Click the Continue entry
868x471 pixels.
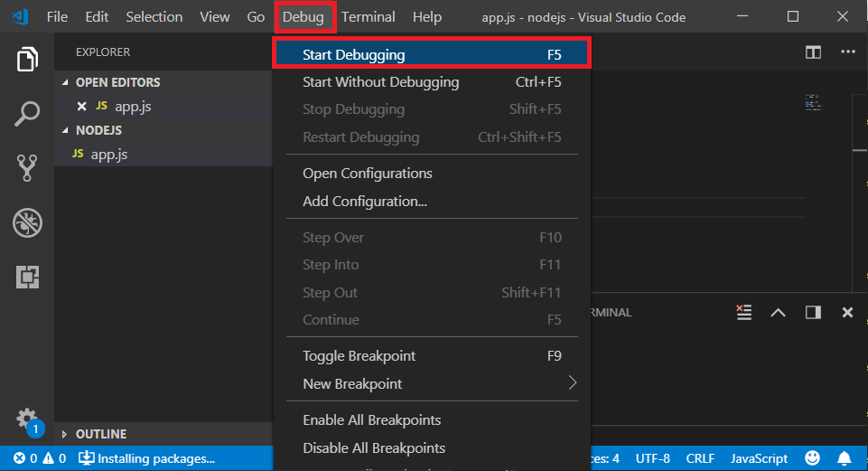[432, 320]
